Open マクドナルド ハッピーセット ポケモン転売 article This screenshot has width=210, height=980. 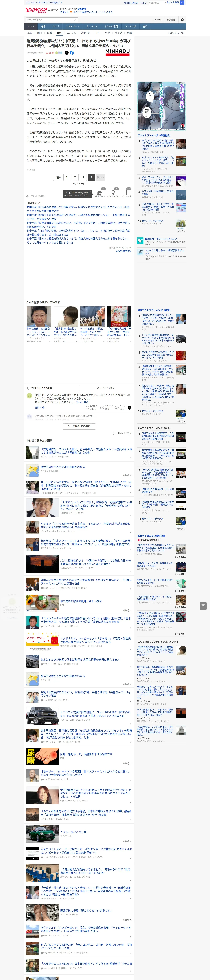[95, 640]
